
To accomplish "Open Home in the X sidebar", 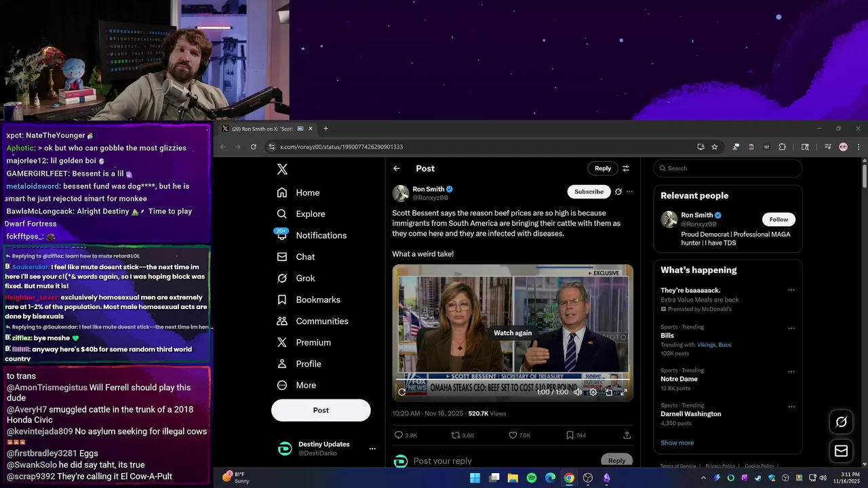I will pyautogui.click(x=298, y=192).
